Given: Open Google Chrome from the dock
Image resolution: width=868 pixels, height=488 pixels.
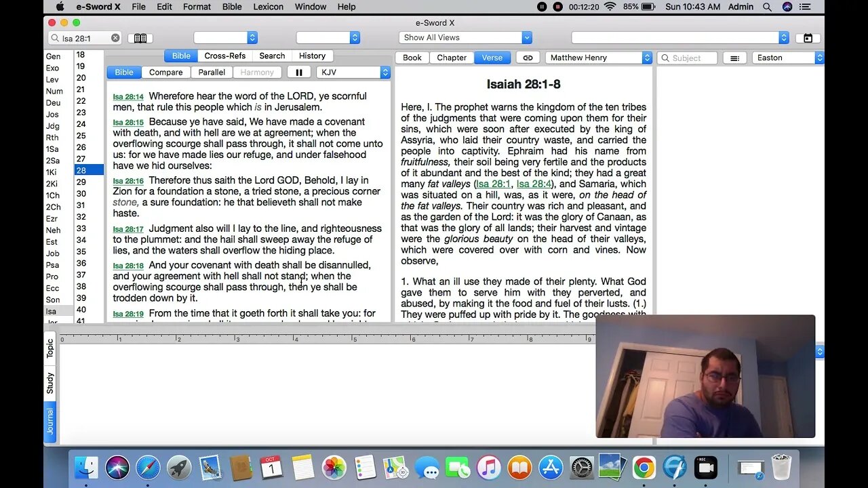Looking at the screenshot, I should click(x=644, y=468).
